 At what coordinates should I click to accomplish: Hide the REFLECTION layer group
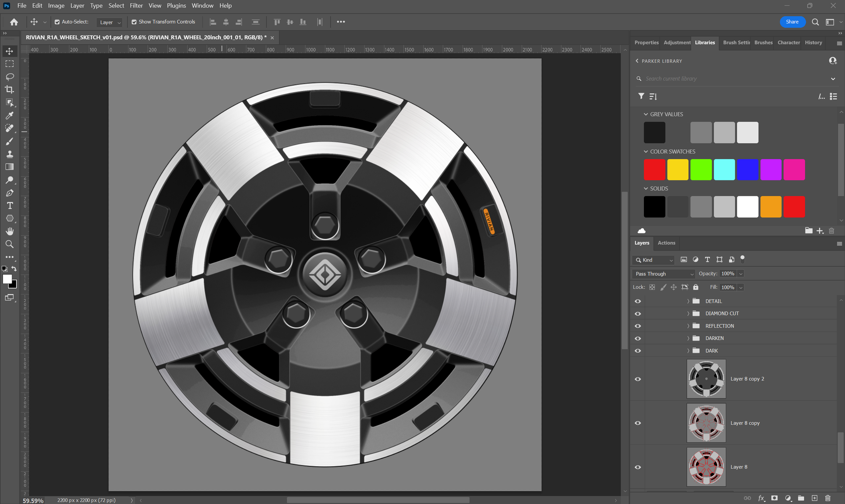click(638, 326)
